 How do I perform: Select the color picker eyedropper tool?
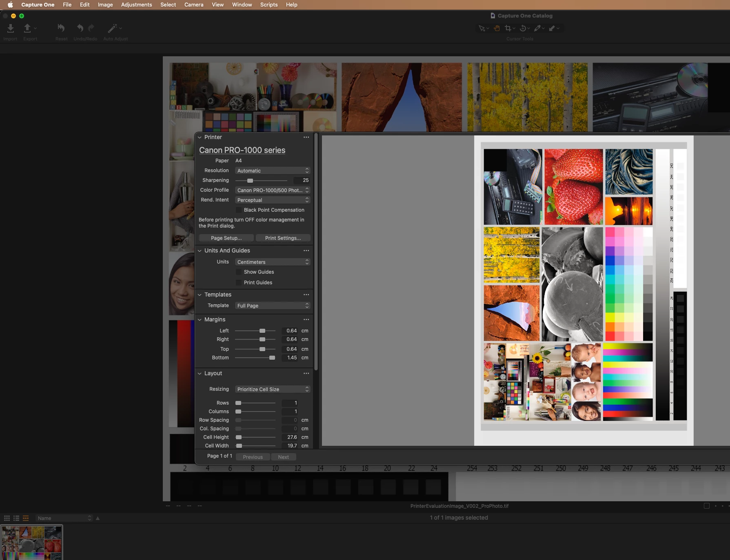(x=537, y=28)
